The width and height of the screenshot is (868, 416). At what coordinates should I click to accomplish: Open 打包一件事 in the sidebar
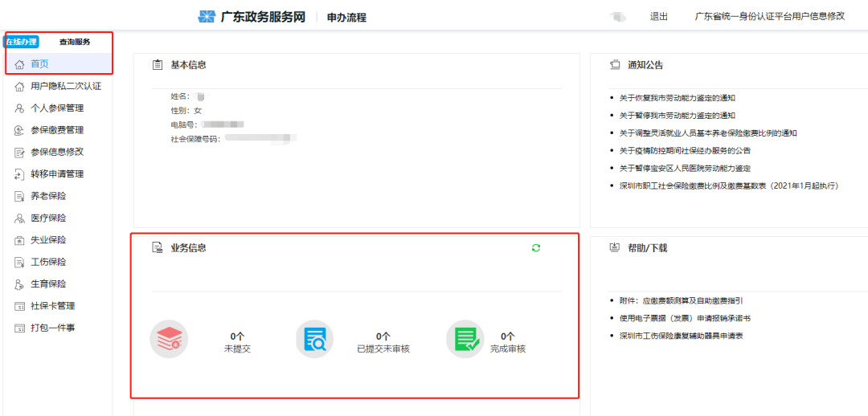pyautogui.click(x=52, y=328)
